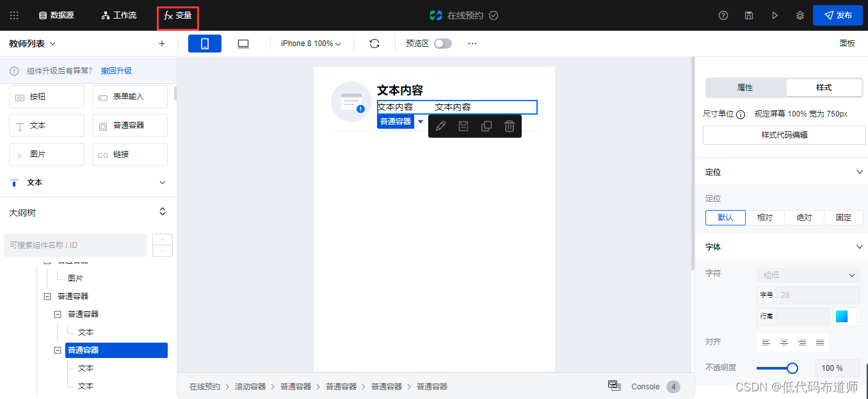868x399 pixels.
Task: Click the search next result arrow
Action: click(x=163, y=251)
